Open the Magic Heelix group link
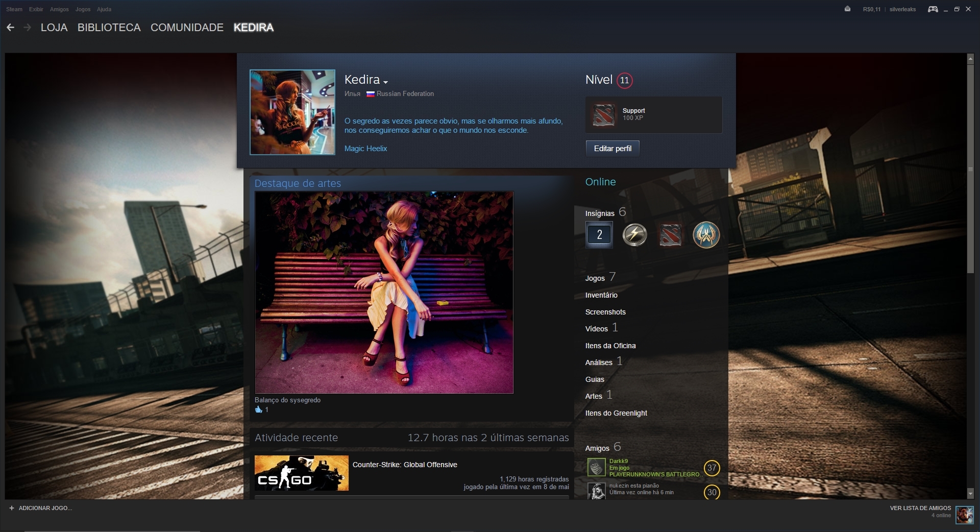This screenshot has width=980, height=532. (365, 149)
